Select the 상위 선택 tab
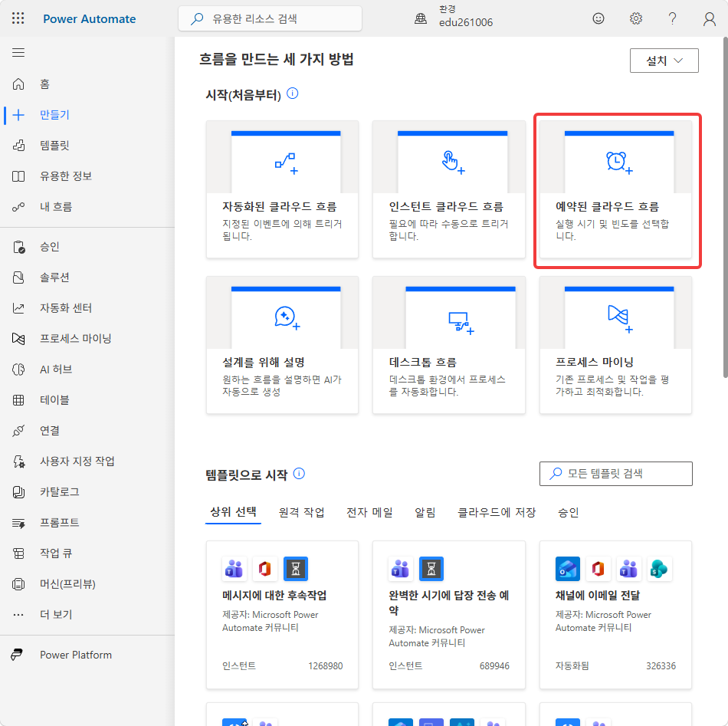The width and height of the screenshot is (728, 726). (x=233, y=512)
